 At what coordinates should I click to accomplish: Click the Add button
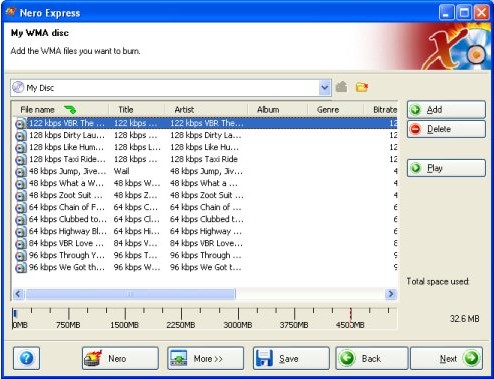446,109
